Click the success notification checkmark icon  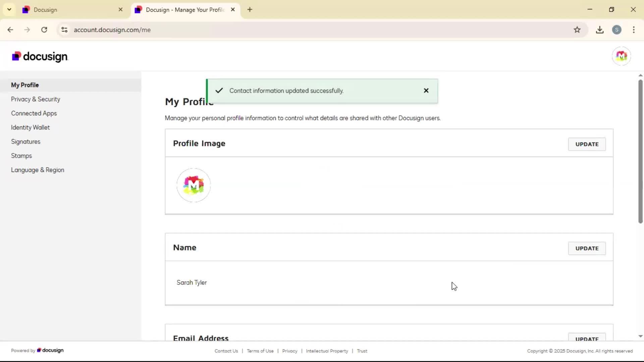(x=219, y=90)
